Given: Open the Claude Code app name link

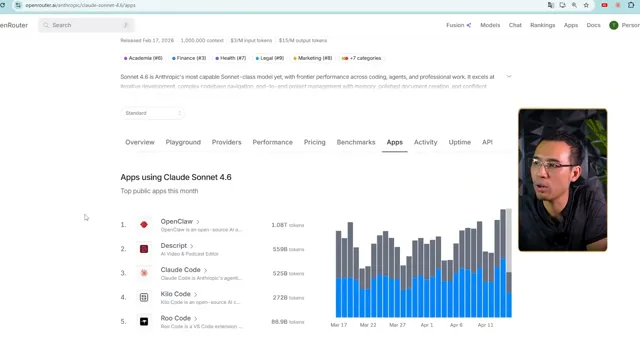Looking at the screenshot, I should pos(180,270).
